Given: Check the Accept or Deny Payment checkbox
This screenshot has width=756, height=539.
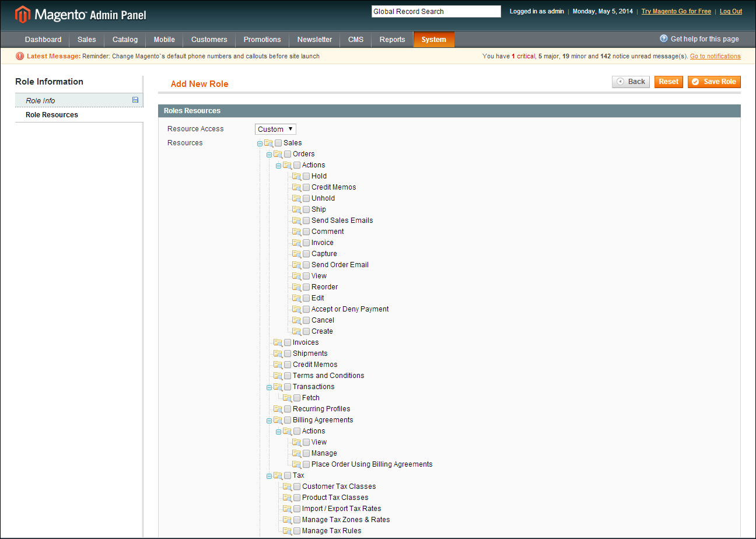Looking at the screenshot, I should pos(306,309).
